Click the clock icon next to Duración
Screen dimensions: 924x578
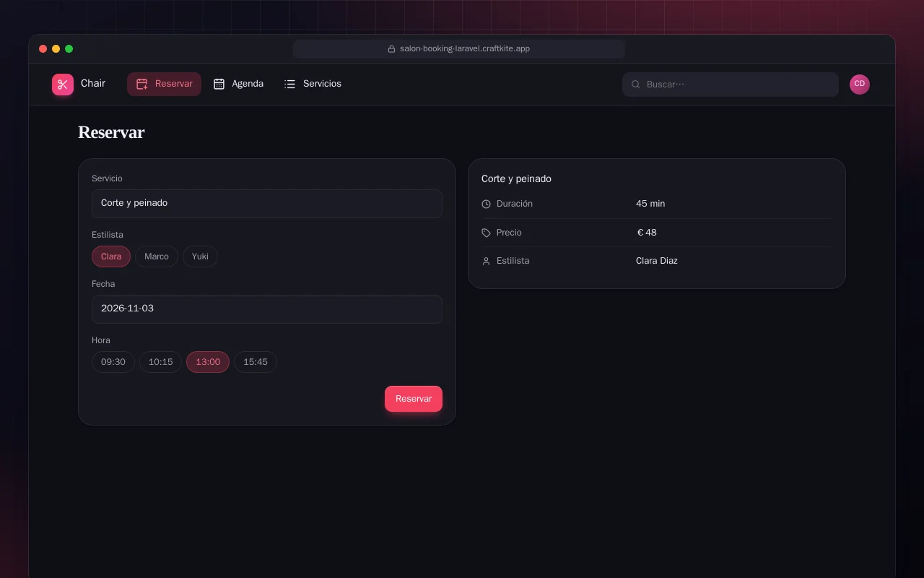point(486,204)
